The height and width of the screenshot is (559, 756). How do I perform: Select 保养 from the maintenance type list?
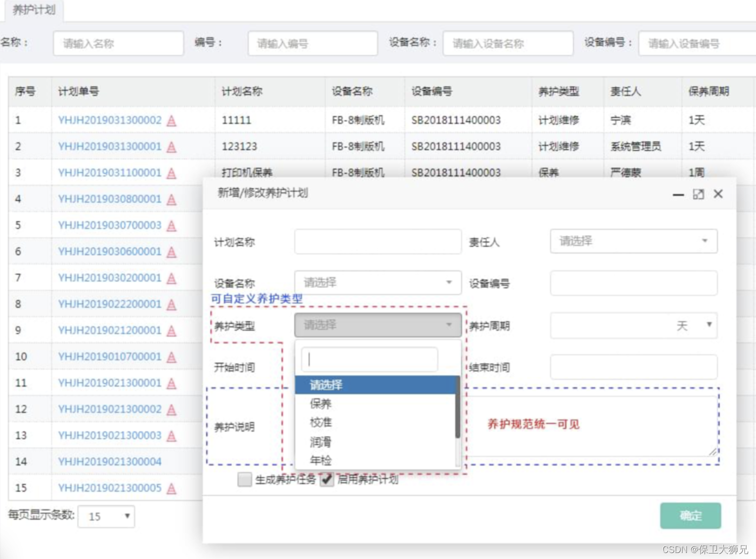click(x=321, y=403)
